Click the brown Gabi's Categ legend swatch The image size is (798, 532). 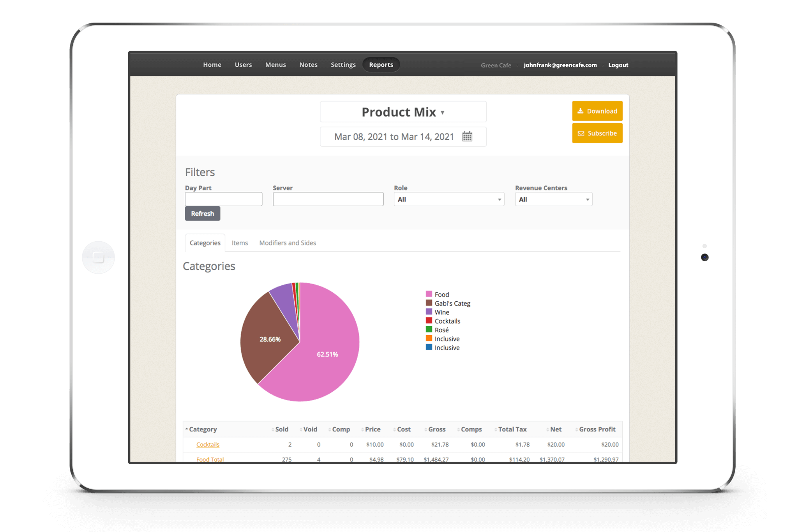click(x=429, y=303)
